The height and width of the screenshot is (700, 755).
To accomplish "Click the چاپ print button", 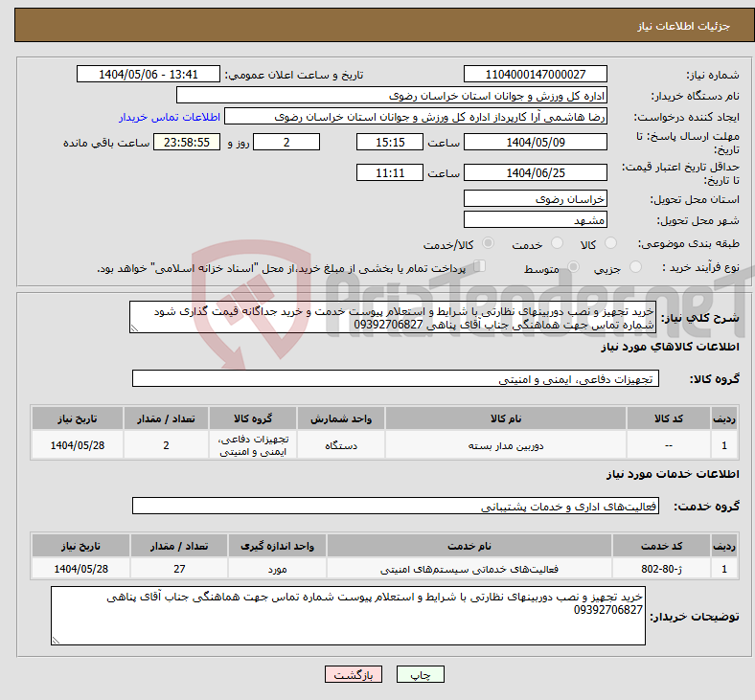I will (x=421, y=674).
